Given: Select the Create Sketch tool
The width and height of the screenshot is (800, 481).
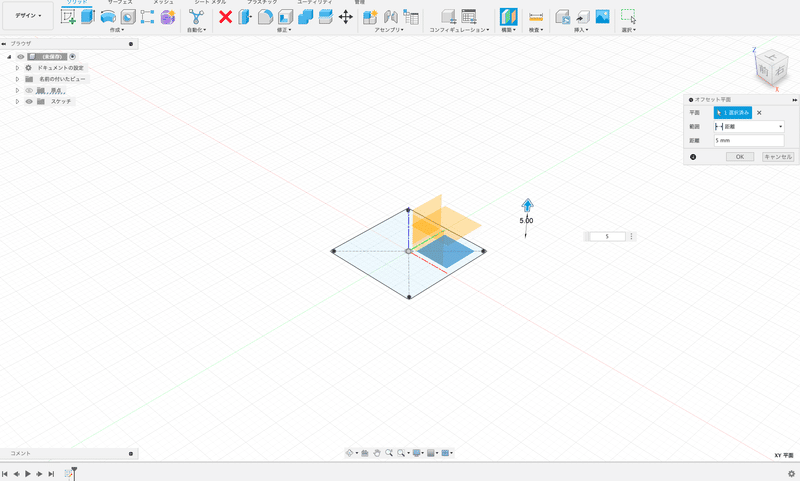Looking at the screenshot, I should (68, 17).
